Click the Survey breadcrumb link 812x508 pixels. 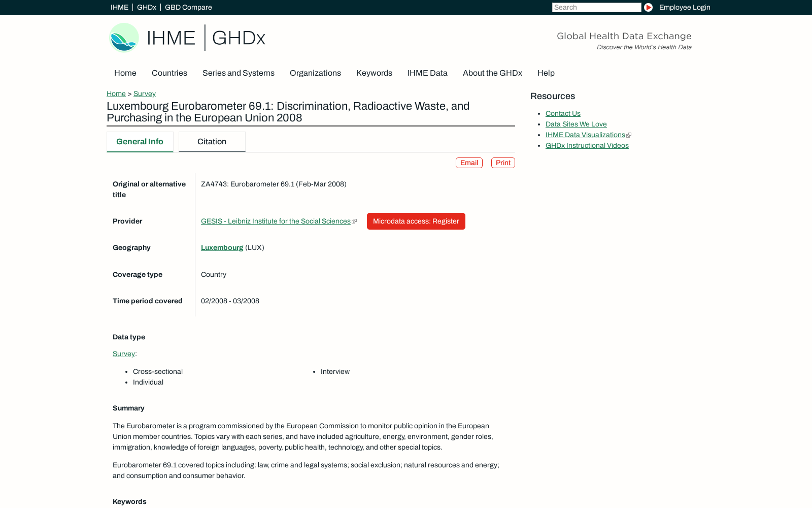pyautogui.click(x=145, y=94)
